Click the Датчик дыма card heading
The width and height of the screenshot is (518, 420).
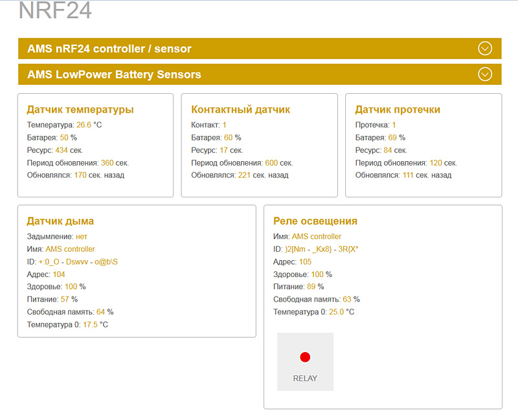[60, 221]
